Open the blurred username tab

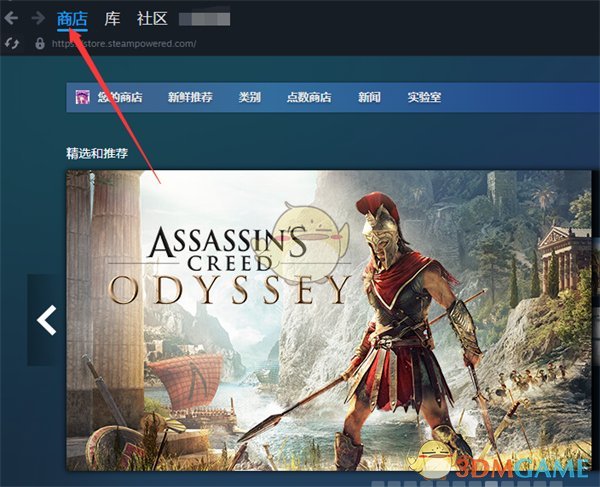[204, 19]
